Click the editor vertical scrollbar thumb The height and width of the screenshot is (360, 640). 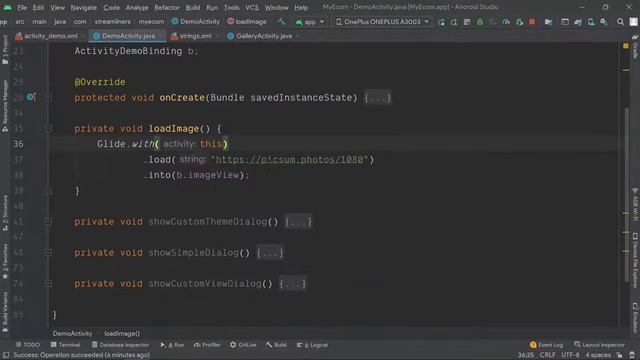(x=627, y=194)
